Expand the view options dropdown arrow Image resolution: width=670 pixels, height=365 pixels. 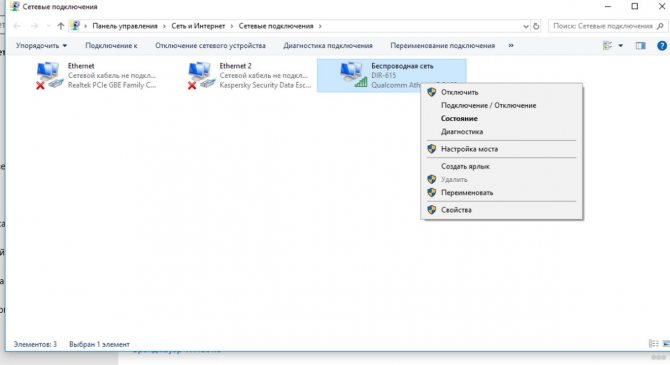[x=620, y=45]
